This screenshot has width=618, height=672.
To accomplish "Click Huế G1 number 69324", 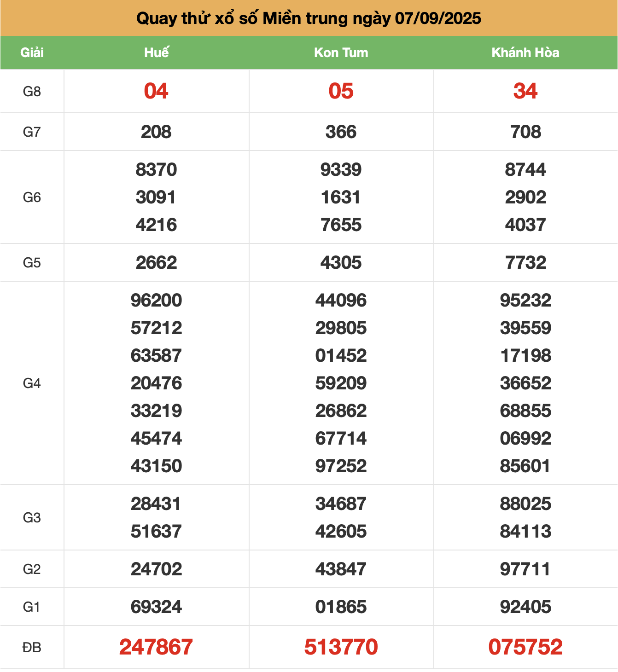I will coord(156,607).
